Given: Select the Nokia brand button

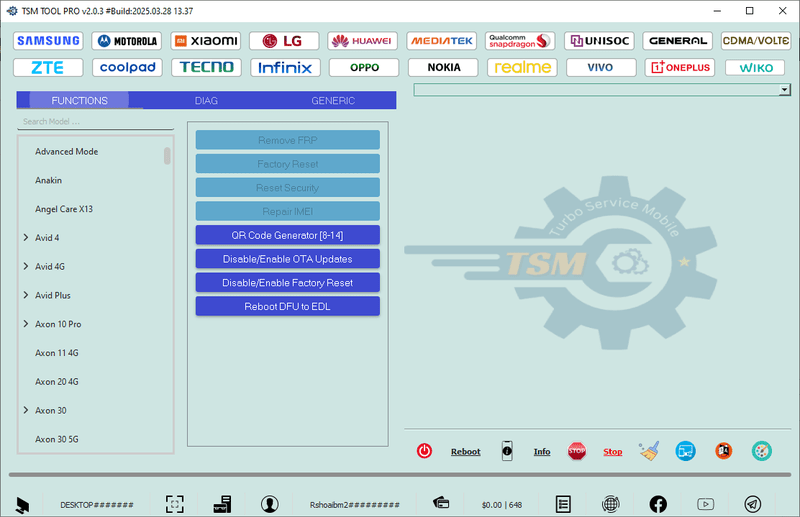Looking at the screenshot, I should tap(443, 67).
